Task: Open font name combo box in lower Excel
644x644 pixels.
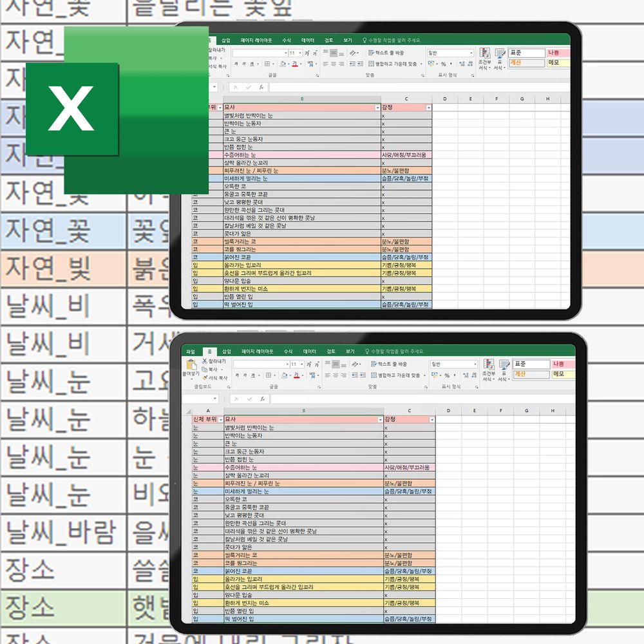Action: point(261,365)
